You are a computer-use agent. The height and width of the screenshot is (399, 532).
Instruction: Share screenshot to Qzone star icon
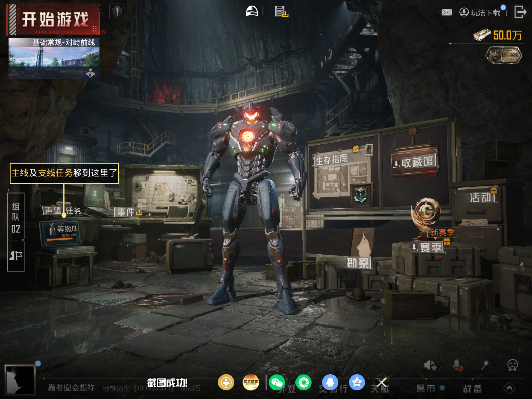click(x=357, y=382)
